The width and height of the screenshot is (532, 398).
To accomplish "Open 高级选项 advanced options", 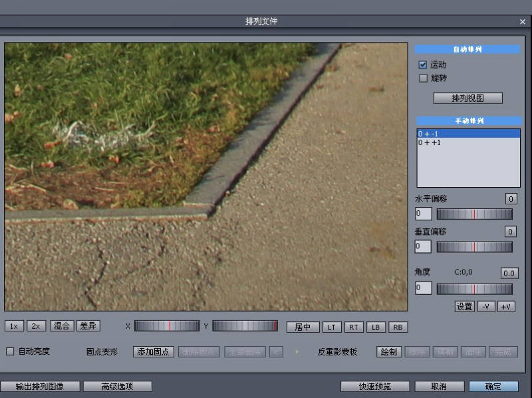I will (117, 386).
